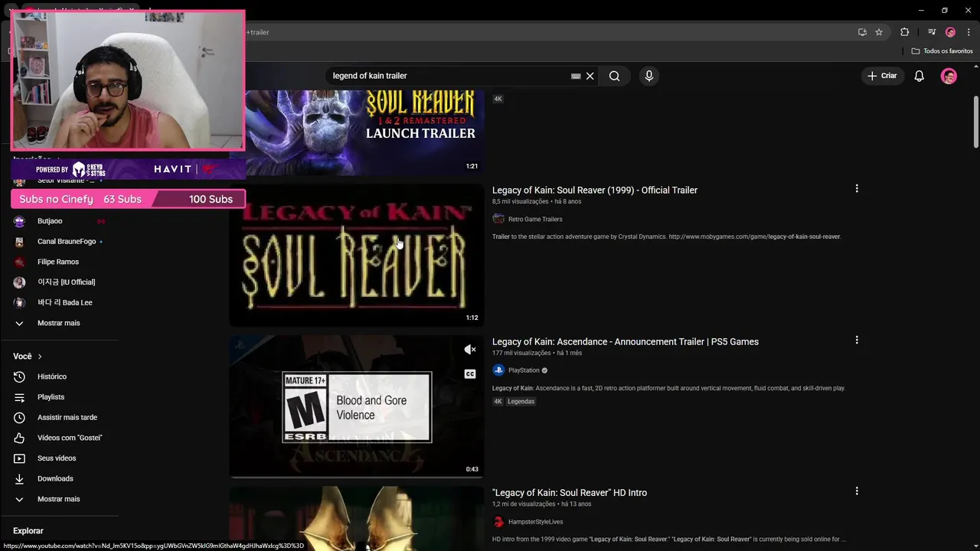Viewport: 980px width, 551px height.
Task: Open Histórico in the sidebar
Action: pyautogui.click(x=52, y=377)
